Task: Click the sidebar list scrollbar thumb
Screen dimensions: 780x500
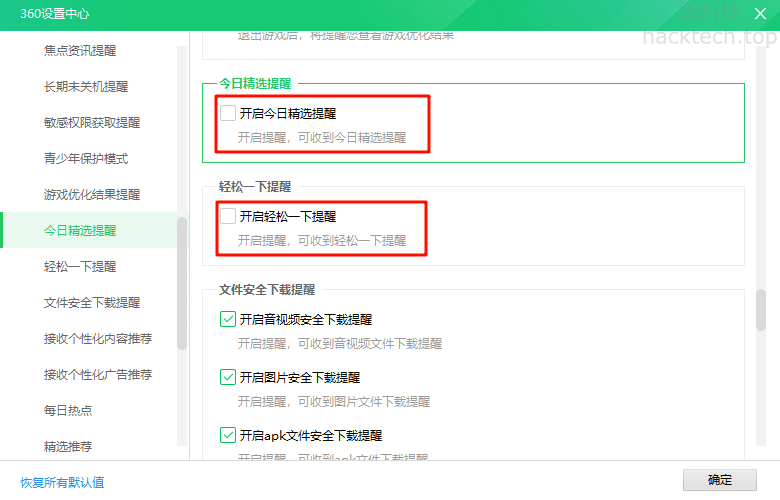Action: [x=182, y=282]
